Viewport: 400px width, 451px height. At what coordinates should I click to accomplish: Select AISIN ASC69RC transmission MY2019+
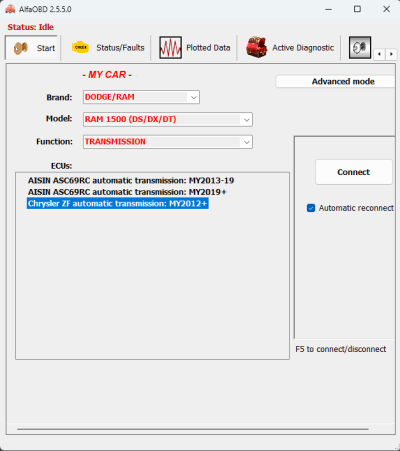click(127, 192)
